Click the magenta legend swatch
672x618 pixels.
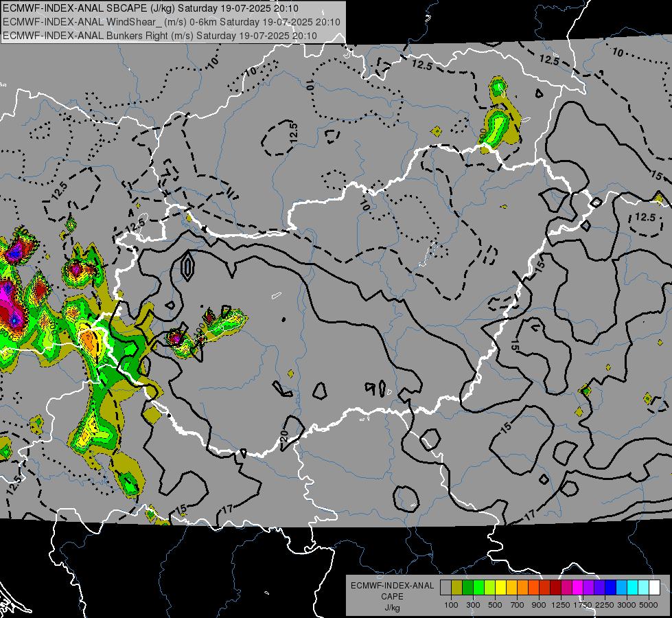coord(578,587)
